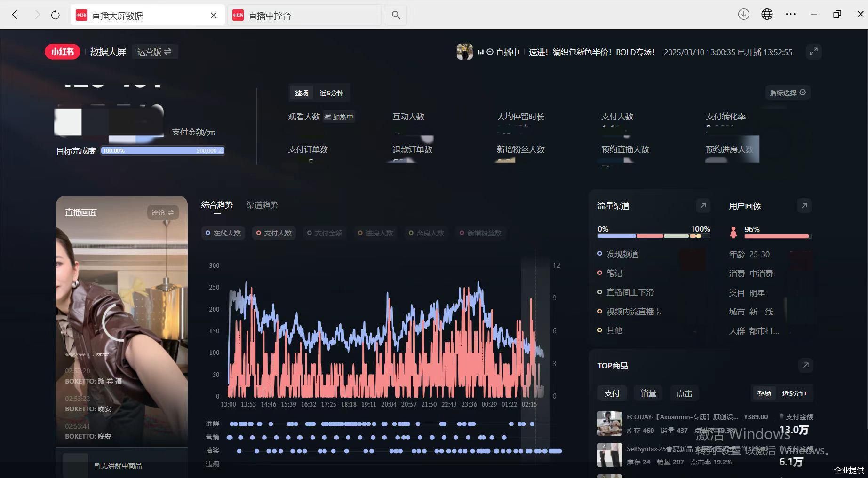Open the 渠道趋势 tab
Screen dimensions: 868x478
click(x=262, y=205)
